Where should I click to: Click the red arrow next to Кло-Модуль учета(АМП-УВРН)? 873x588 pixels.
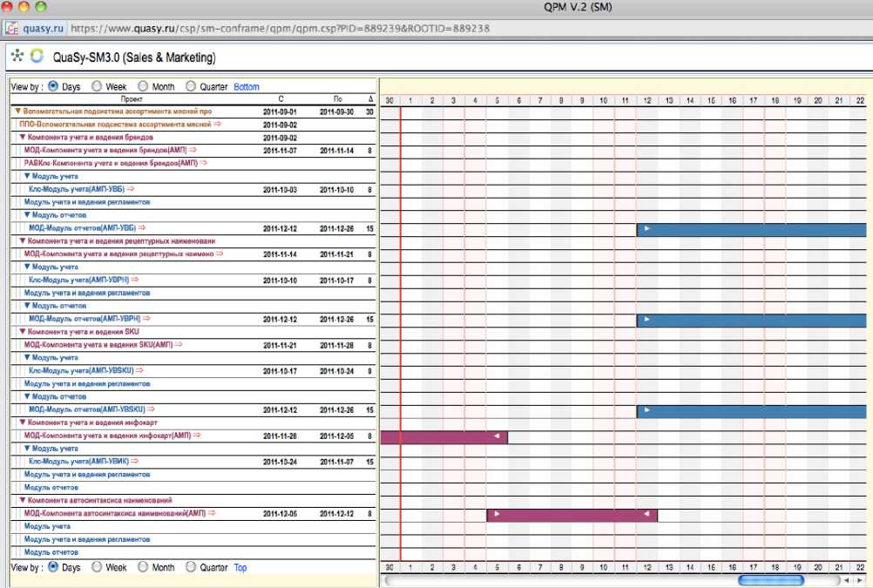tap(135, 280)
